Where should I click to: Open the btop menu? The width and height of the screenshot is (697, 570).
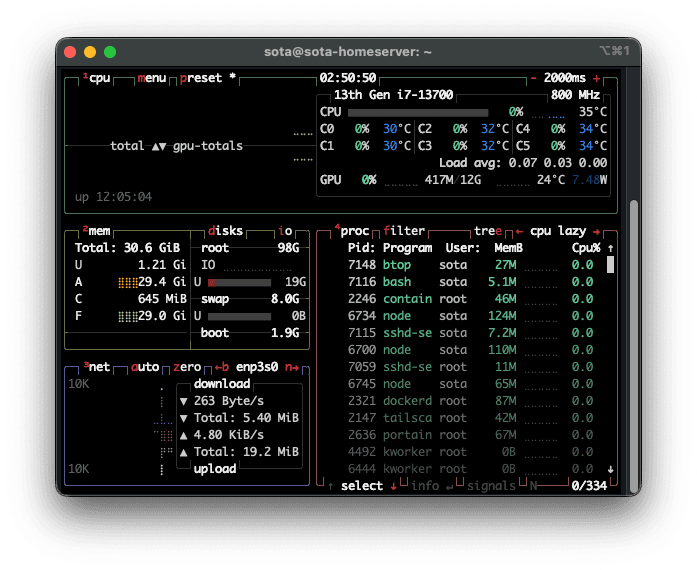[x=152, y=78]
